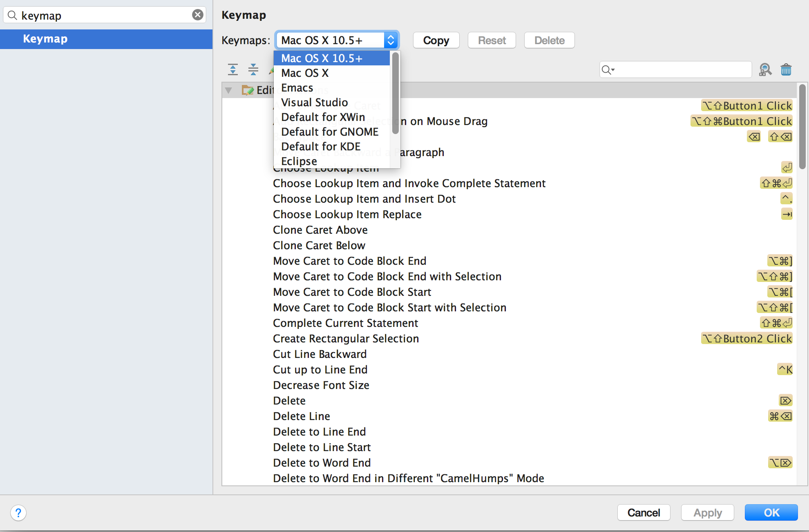The image size is (809, 532).
Task: Click the trash clear-filter icon
Action: tap(786, 70)
